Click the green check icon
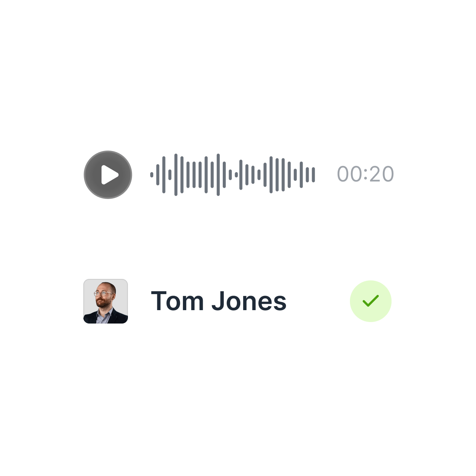Viewport: 476px width, 476px height. [x=371, y=301]
